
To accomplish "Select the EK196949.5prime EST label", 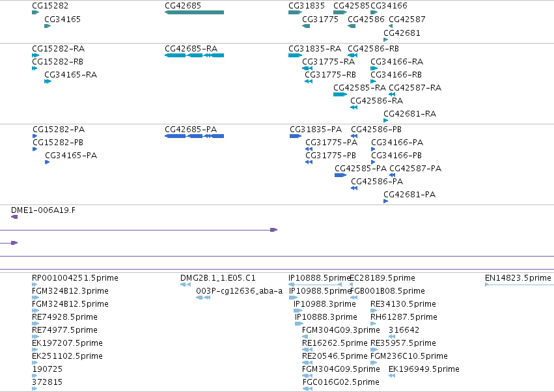I will [424, 369].
